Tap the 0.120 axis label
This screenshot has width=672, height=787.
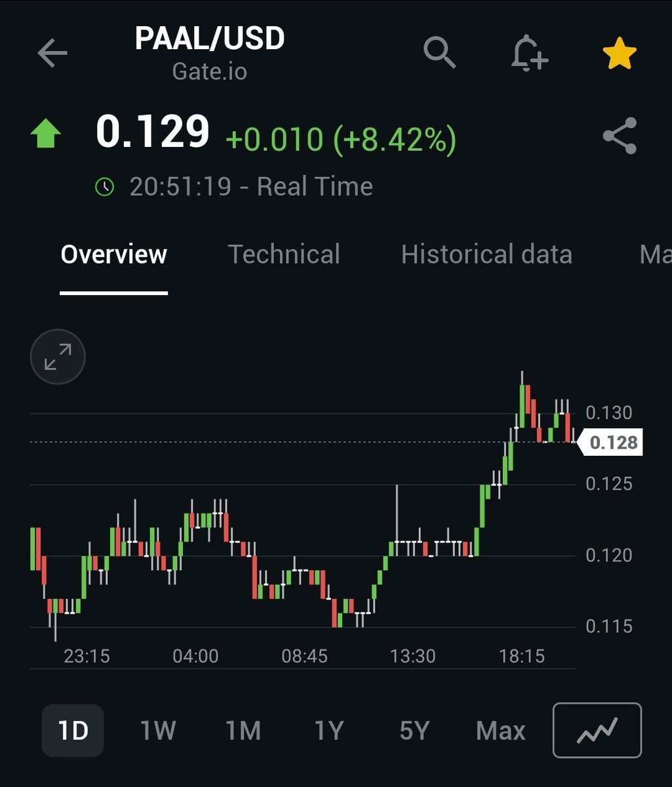coord(609,555)
